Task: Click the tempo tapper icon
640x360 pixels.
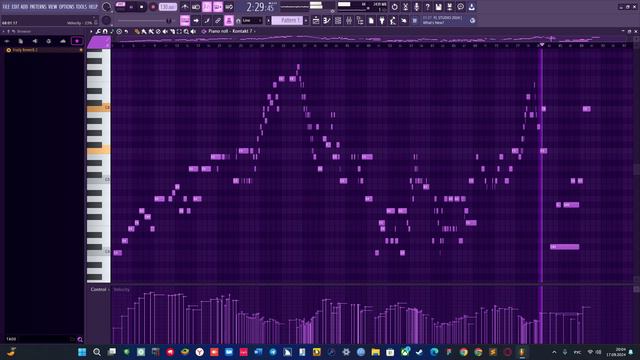Action: [x=393, y=20]
